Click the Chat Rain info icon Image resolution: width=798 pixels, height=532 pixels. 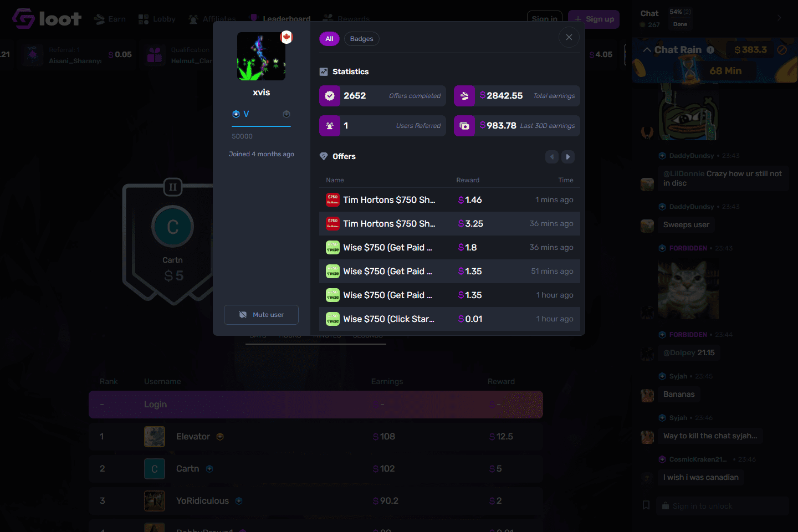710,50
